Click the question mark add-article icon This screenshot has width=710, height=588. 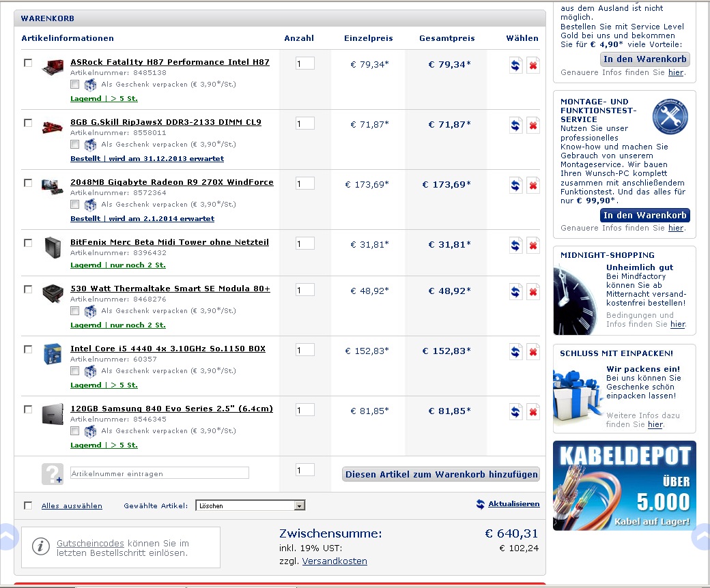click(x=53, y=474)
